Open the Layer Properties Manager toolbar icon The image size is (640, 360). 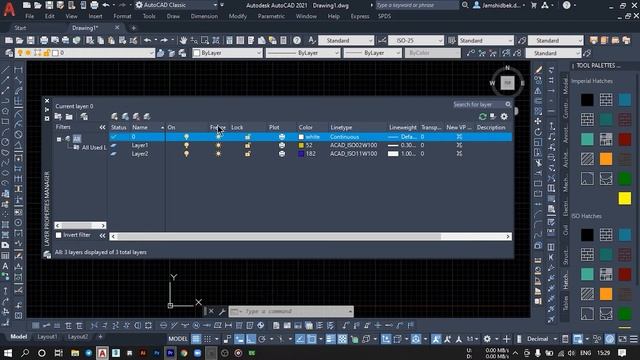tap(9, 53)
